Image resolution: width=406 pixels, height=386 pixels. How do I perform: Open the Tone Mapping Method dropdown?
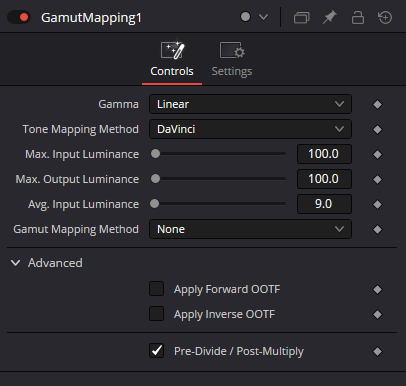click(250, 129)
